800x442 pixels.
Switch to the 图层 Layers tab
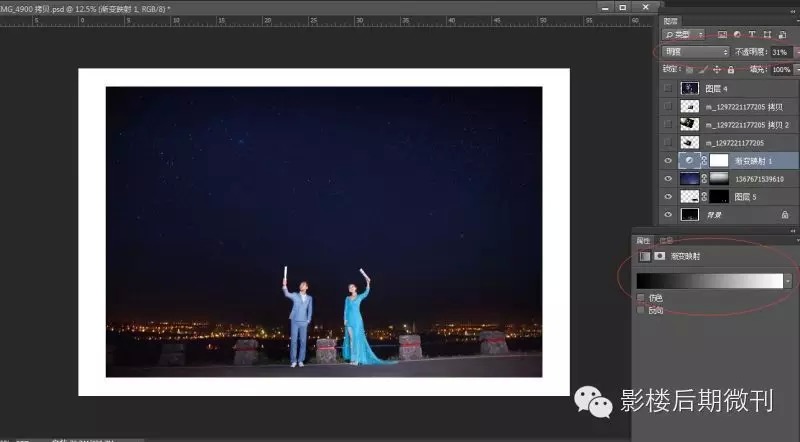click(670, 21)
